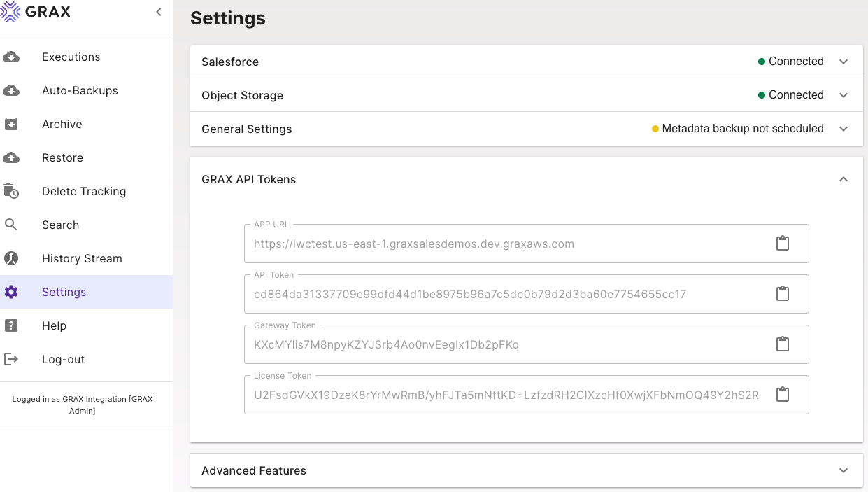
Task: Click the Executions cloud icon
Action: tap(11, 57)
